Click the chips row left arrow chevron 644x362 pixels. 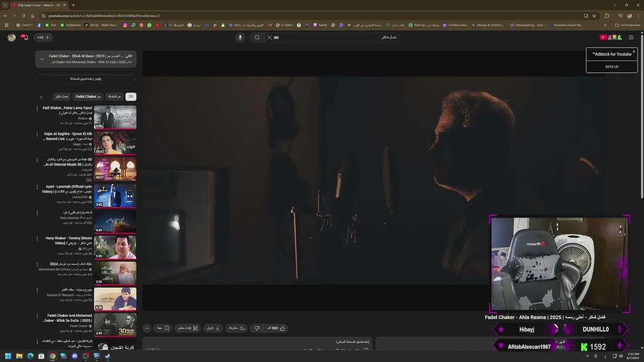[41, 97]
